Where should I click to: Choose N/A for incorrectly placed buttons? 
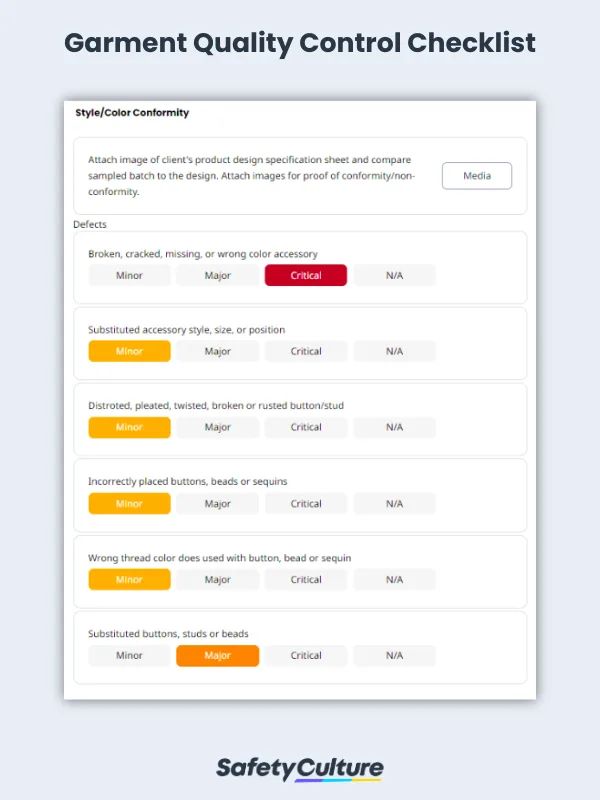(x=394, y=504)
